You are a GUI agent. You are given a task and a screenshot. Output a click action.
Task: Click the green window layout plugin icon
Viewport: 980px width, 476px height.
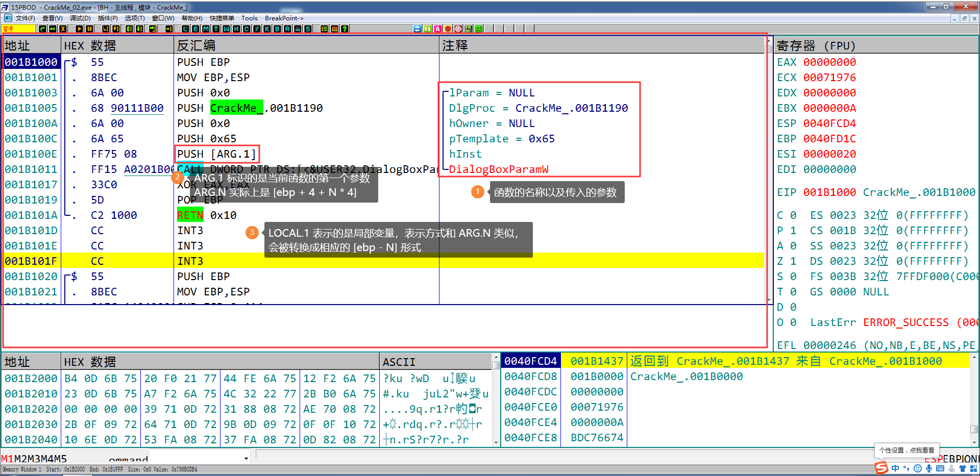pos(478,29)
